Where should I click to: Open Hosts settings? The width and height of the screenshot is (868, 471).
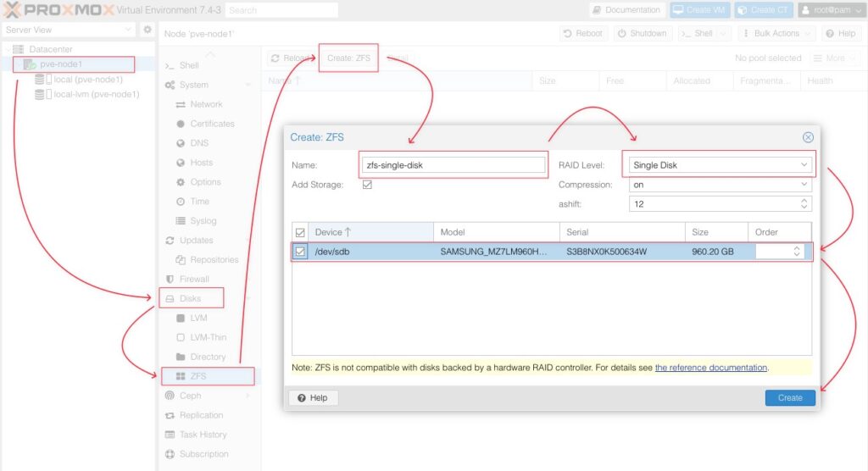click(202, 162)
